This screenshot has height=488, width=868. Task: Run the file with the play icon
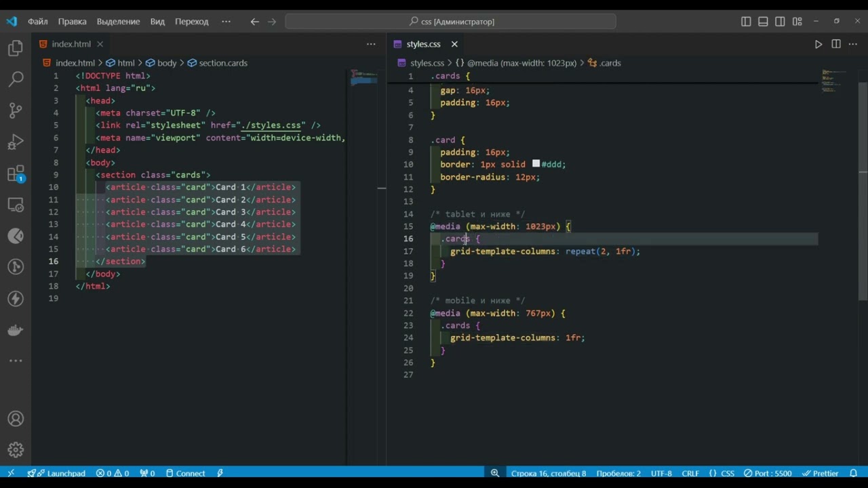(818, 44)
